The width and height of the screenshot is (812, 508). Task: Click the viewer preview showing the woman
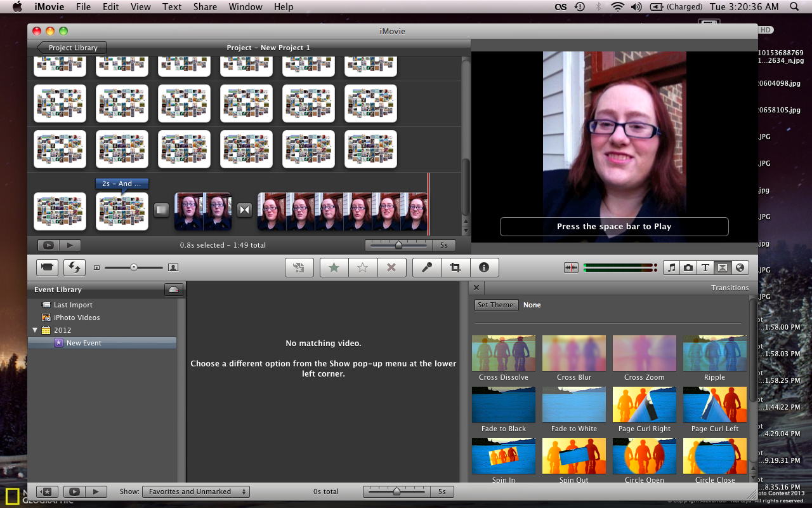click(614, 147)
